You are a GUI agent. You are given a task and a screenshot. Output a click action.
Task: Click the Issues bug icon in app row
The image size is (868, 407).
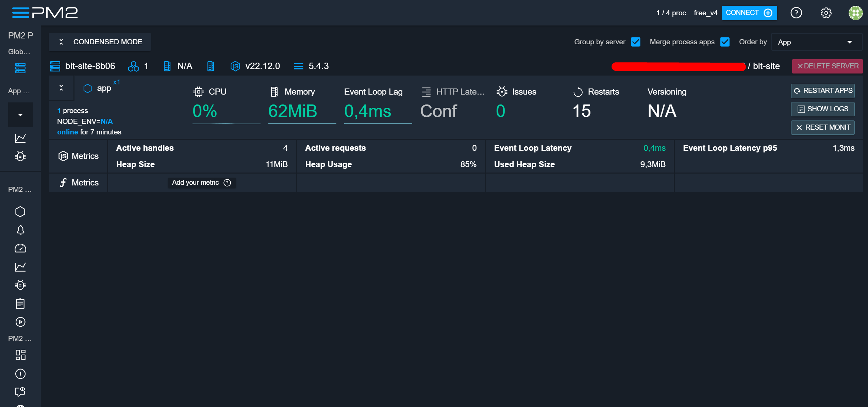point(502,92)
